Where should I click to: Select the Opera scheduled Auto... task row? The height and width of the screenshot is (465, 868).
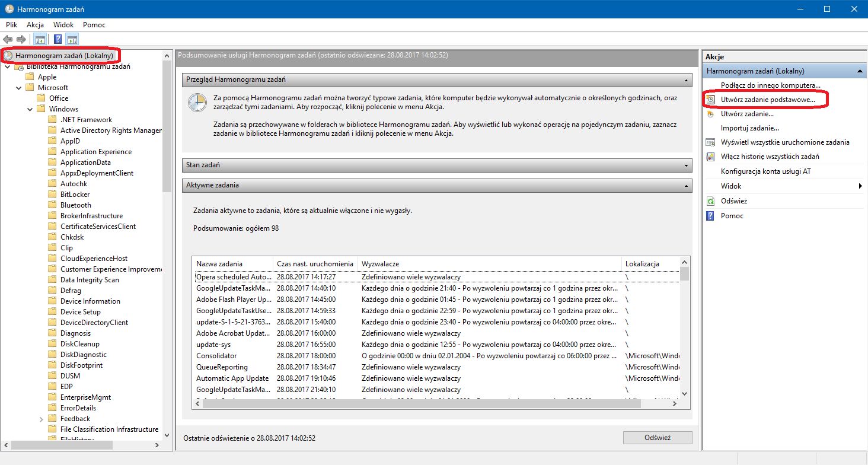click(436, 277)
